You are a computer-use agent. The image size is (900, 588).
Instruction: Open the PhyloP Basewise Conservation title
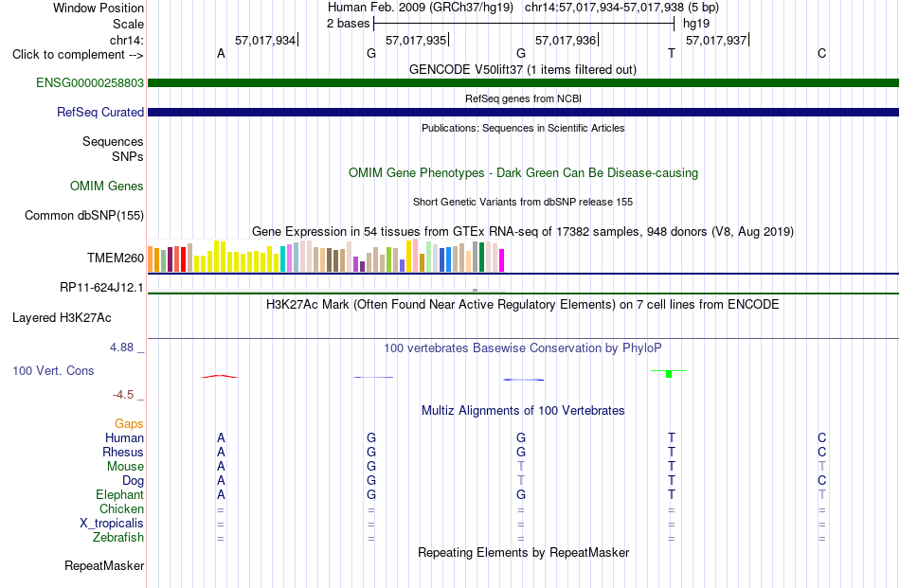(x=523, y=347)
